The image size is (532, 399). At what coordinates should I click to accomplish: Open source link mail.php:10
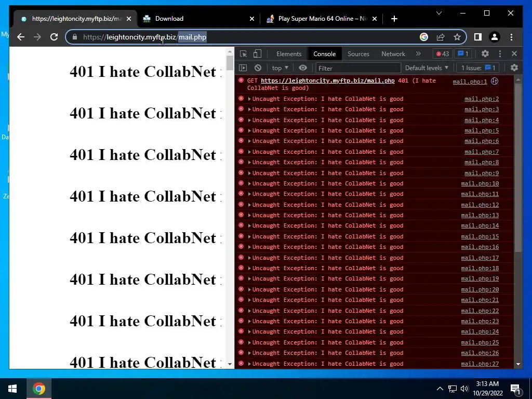click(480, 183)
